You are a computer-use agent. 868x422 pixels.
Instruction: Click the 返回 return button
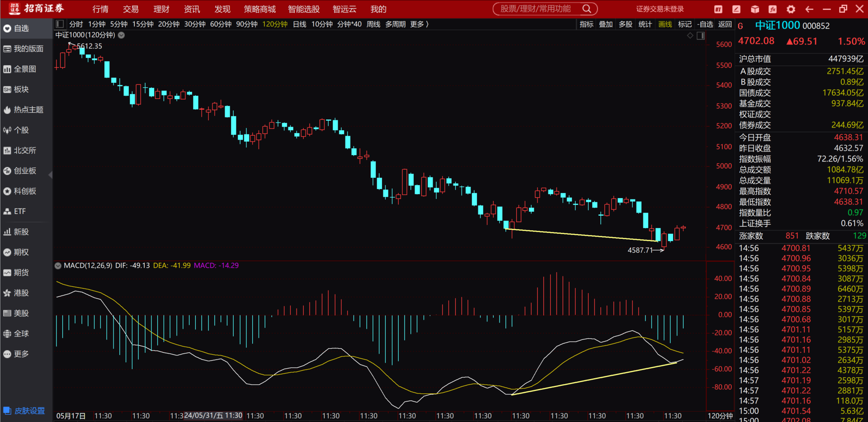(725, 24)
